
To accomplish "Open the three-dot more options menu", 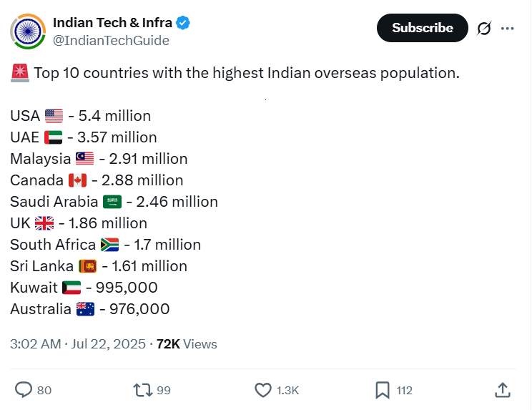I will pyautogui.click(x=507, y=29).
